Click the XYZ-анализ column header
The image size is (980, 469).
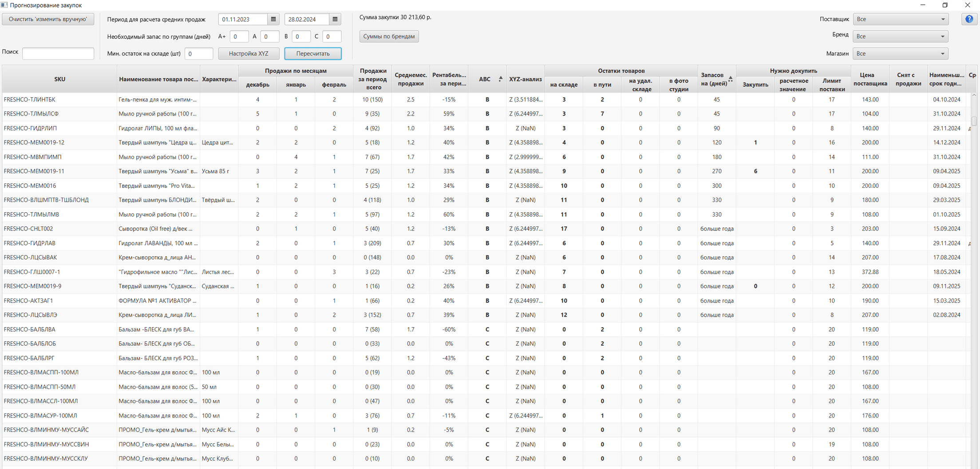[526, 79]
